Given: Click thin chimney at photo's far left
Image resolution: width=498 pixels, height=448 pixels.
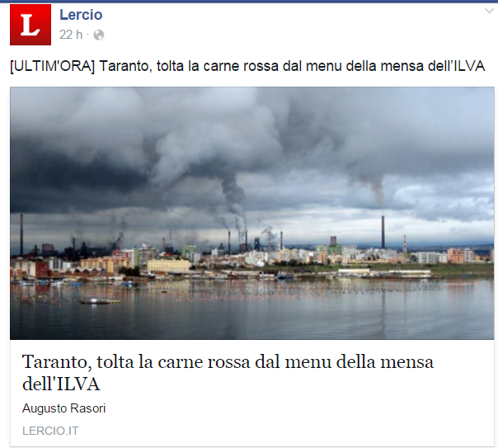Looking at the screenshot, I should tap(21, 234).
